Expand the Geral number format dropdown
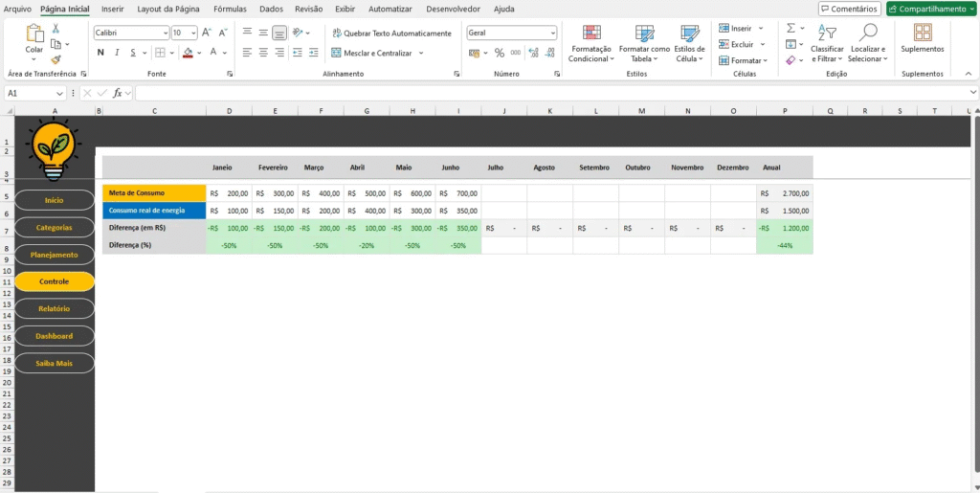Screen dimensions: 980x493 point(552,33)
